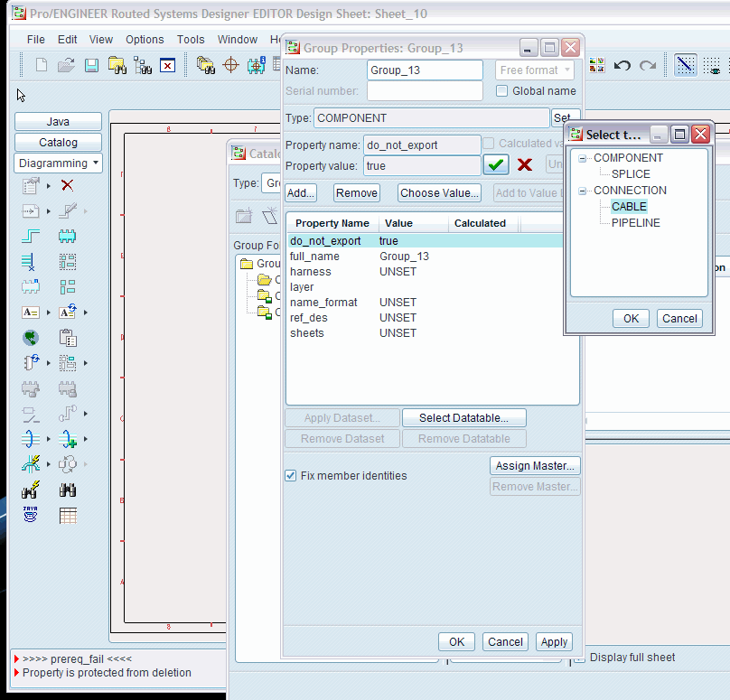Click the Property value field
The image size is (730, 700).
point(422,165)
